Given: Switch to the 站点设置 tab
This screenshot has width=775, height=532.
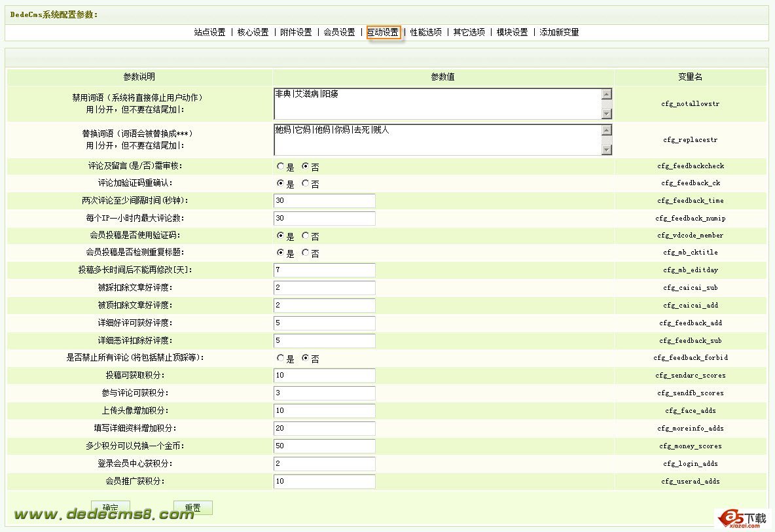Looking at the screenshot, I should click(x=208, y=31).
